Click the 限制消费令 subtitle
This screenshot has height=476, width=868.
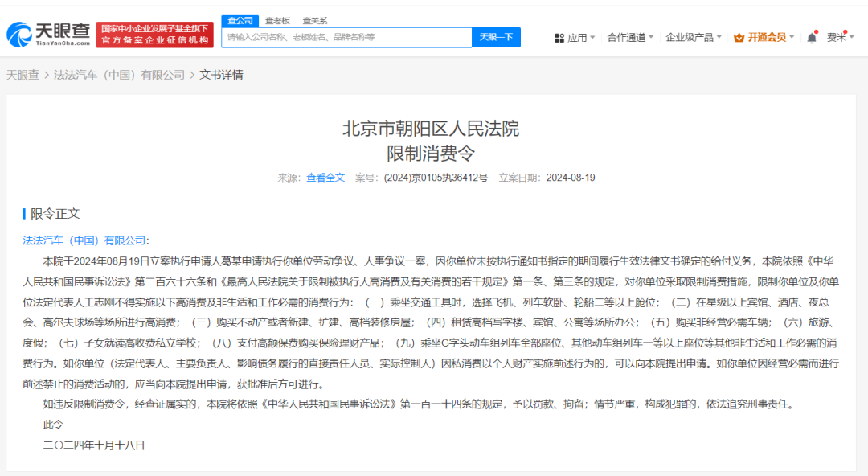[x=431, y=154]
